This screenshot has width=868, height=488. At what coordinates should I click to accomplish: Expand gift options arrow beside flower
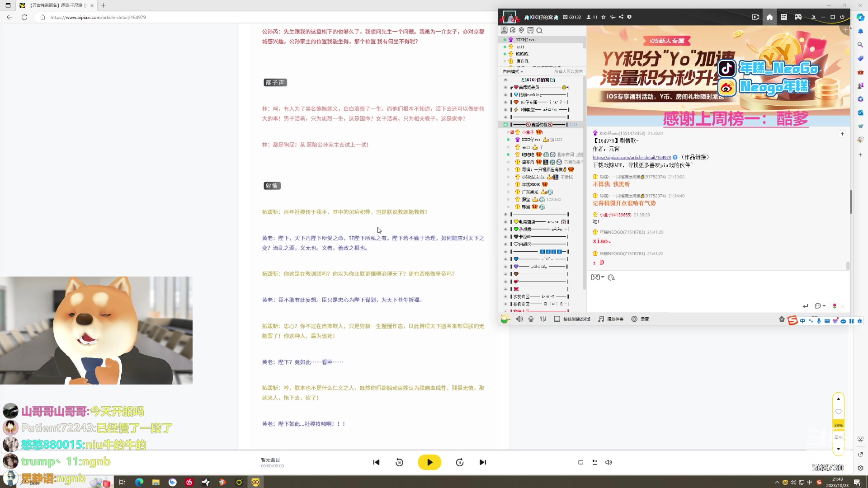pyautogui.click(x=843, y=306)
